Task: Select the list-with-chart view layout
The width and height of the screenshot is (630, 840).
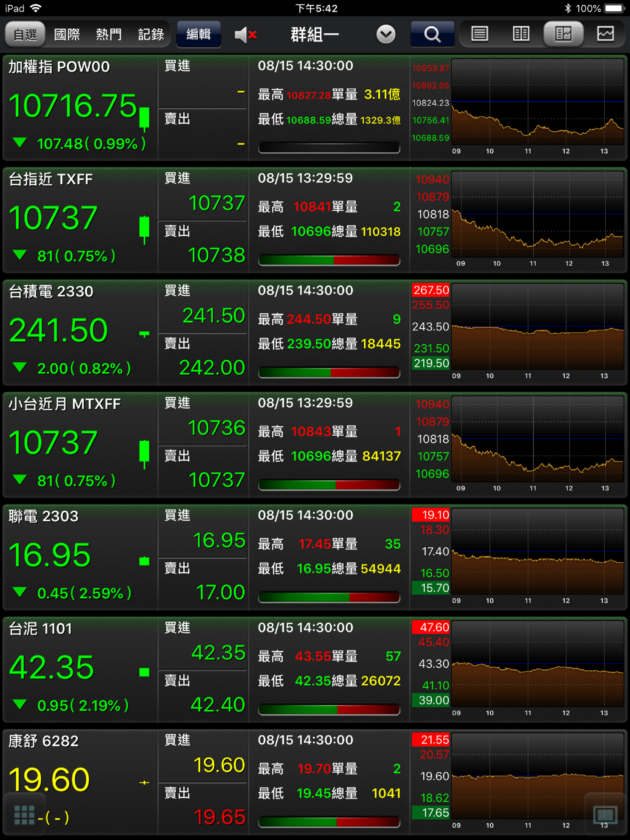Action: pyautogui.click(x=563, y=34)
